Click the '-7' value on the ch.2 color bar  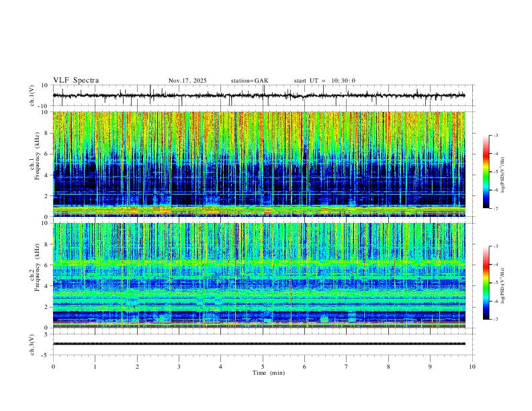click(x=495, y=320)
